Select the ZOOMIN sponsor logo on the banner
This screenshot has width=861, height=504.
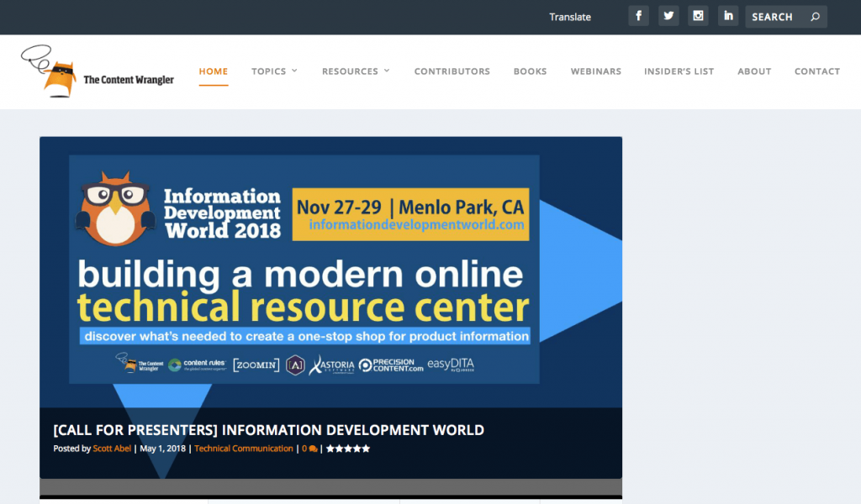tap(255, 365)
